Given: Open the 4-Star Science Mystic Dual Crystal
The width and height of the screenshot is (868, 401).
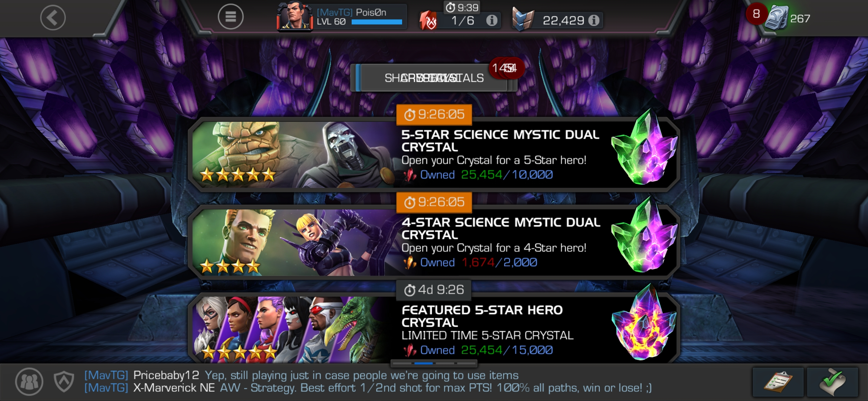Looking at the screenshot, I should point(434,242).
